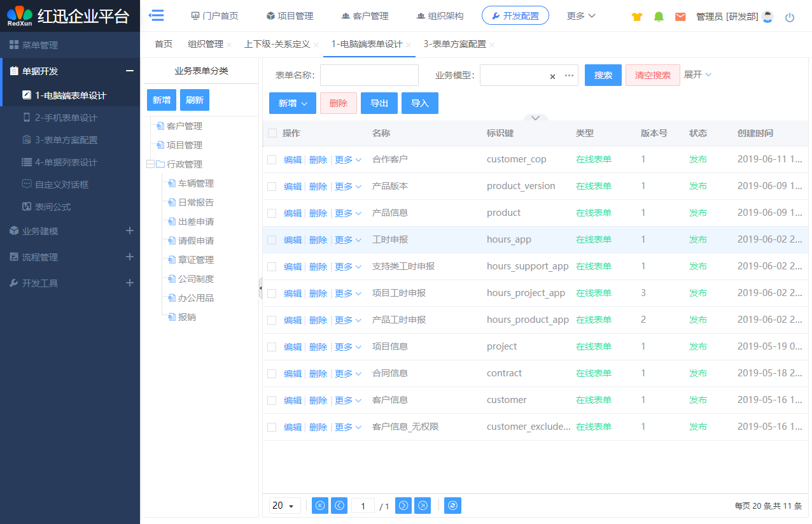812x524 pixels.
Task: Go to the last page with the pagination icon
Action: tap(423, 506)
